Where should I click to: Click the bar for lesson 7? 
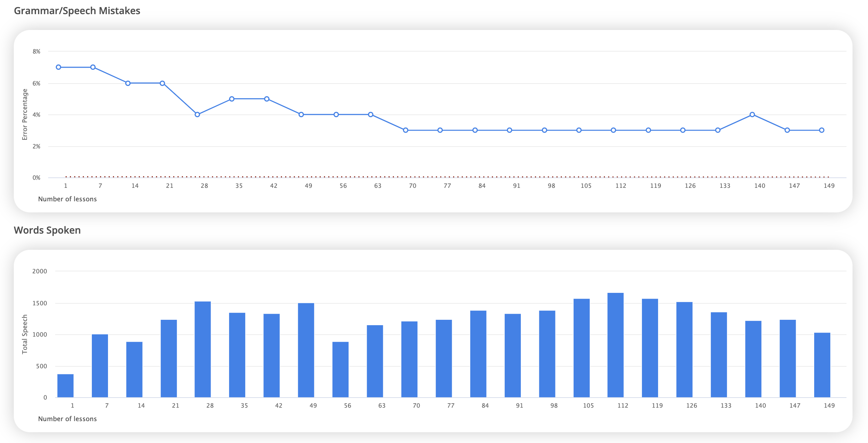[100, 366]
